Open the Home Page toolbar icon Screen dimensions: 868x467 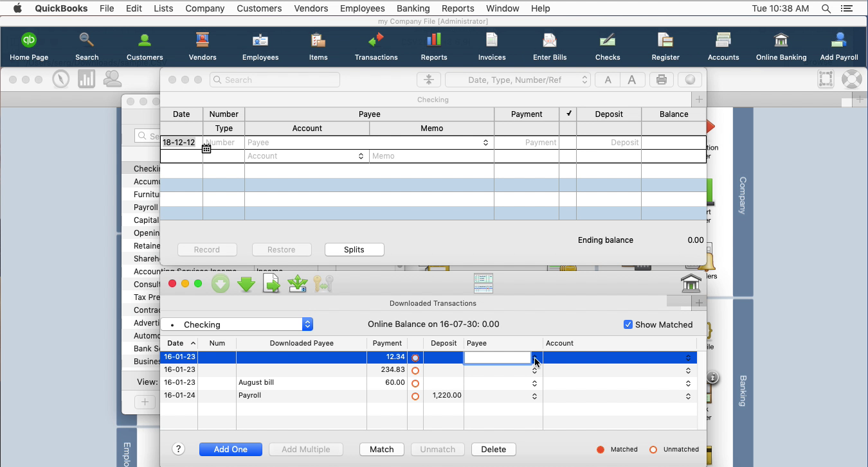tap(29, 46)
